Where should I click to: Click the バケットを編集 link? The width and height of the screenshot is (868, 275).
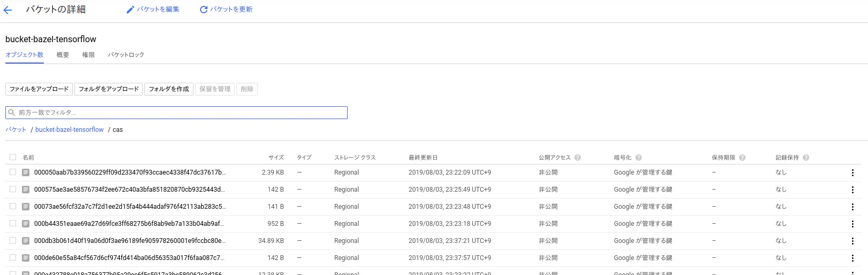[158, 10]
